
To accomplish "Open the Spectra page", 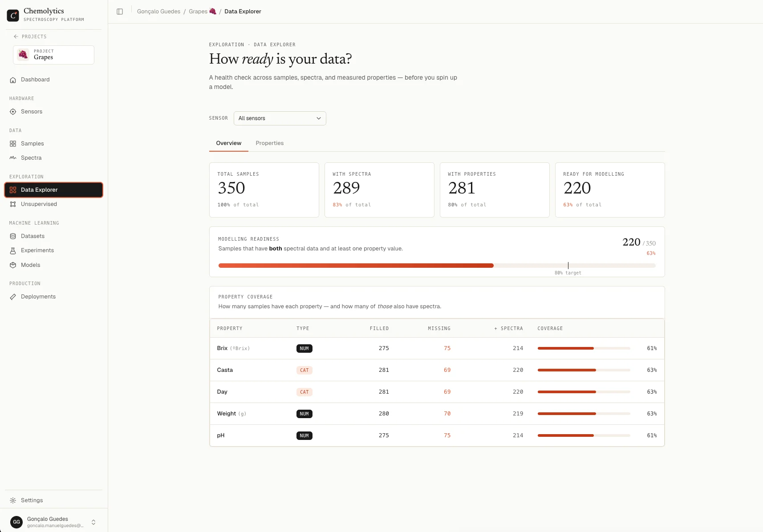I will point(53,158).
